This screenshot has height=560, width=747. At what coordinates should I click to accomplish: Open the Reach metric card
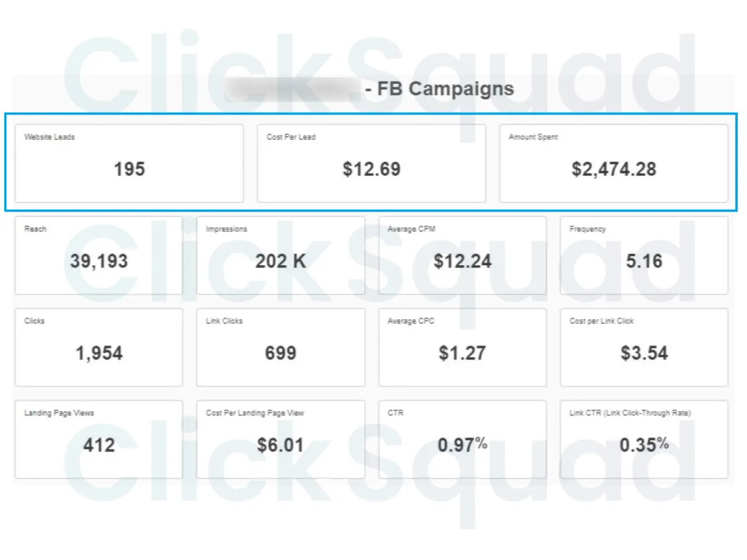pyautogui.click(x=99, y=255)
